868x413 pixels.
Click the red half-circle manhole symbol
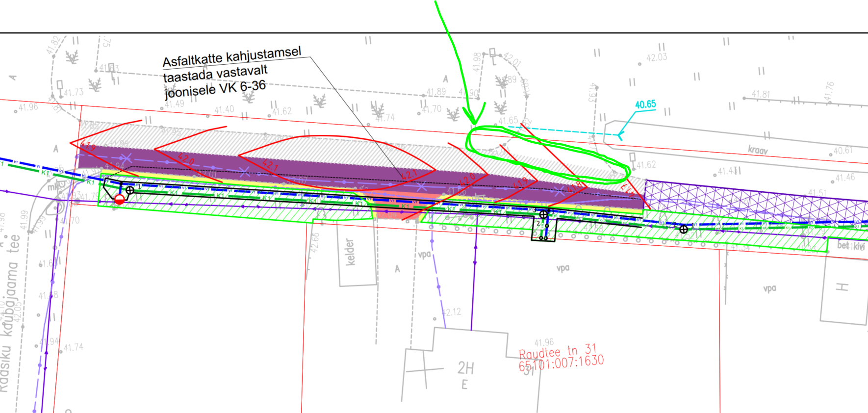coord(120,200)
